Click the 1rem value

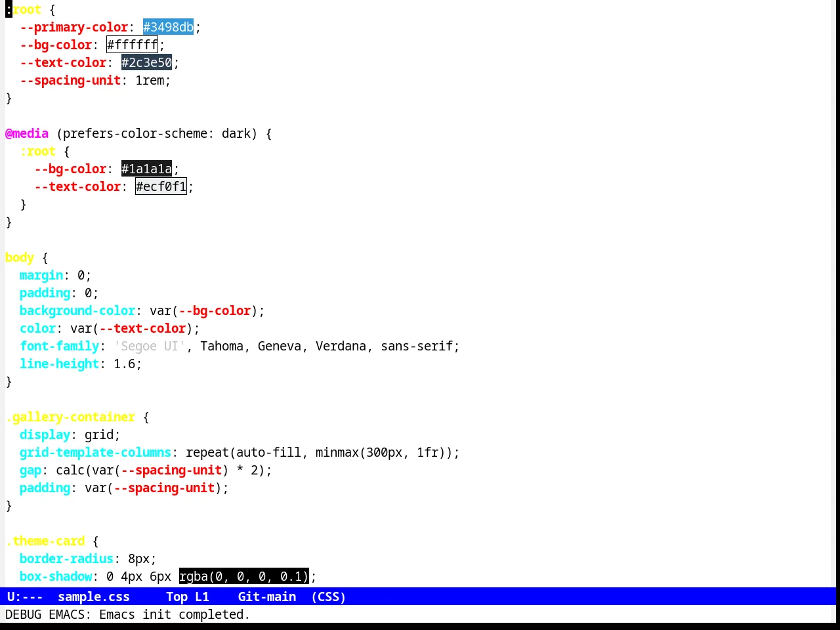tap(150, 80)
